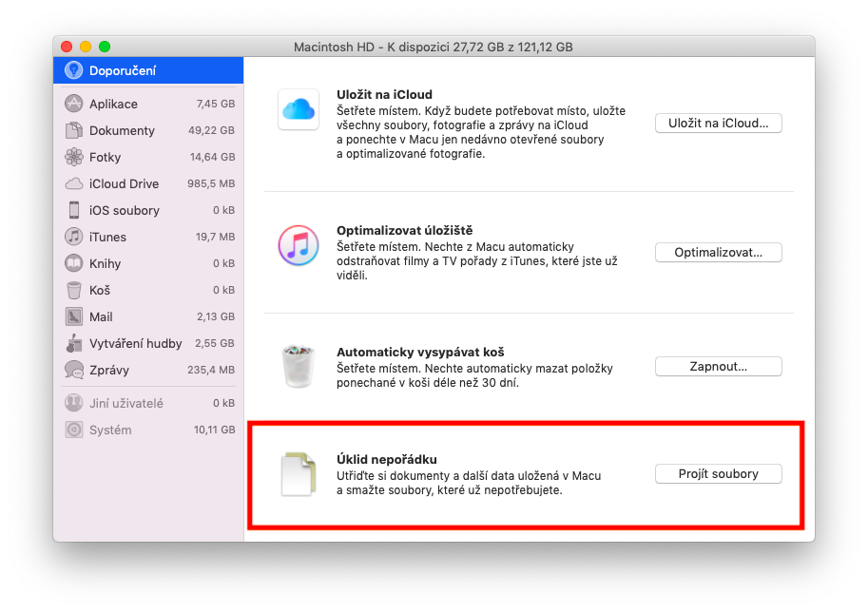Select the Doporučení sidebar row

click(148, 70)
